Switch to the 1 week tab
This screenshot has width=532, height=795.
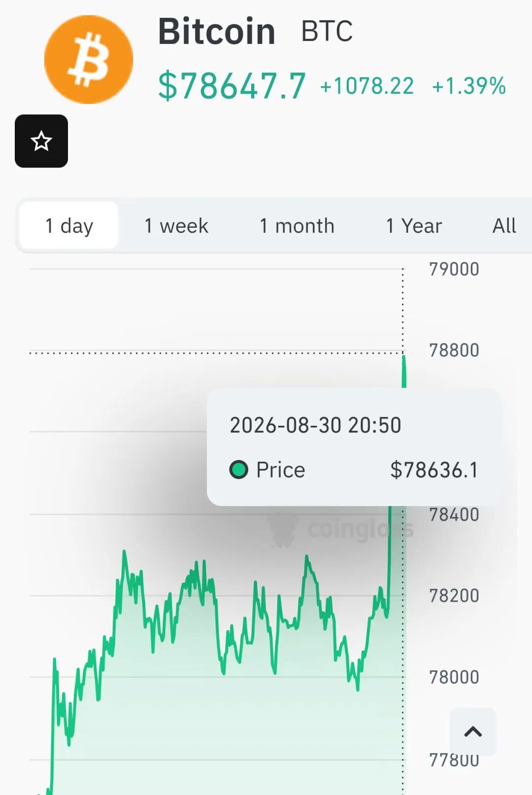coord(176,226)
